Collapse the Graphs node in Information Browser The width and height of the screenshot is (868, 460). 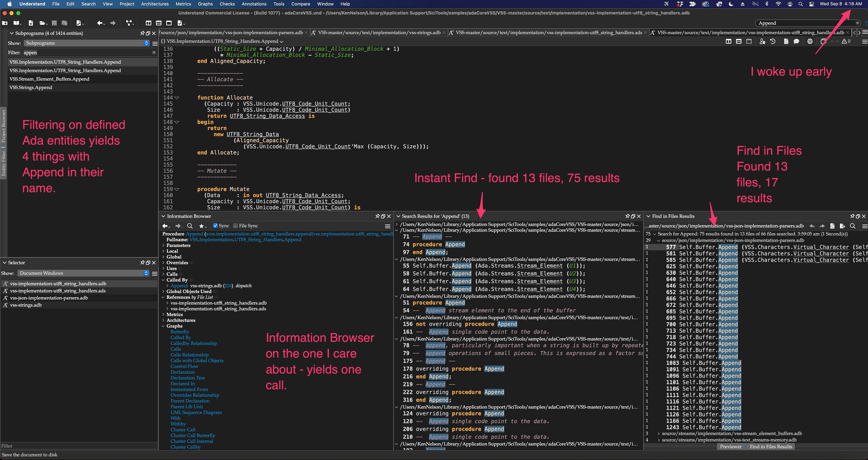[x=163, y=326]
